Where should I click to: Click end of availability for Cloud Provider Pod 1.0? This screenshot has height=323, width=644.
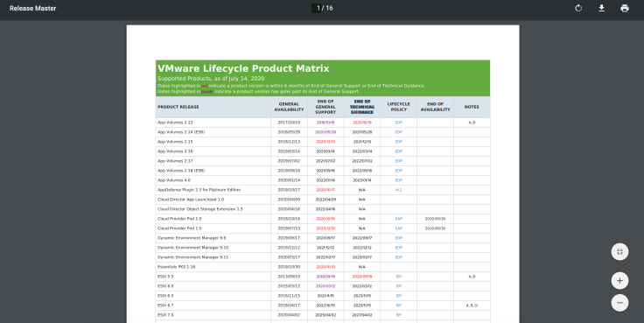(435, 219)
